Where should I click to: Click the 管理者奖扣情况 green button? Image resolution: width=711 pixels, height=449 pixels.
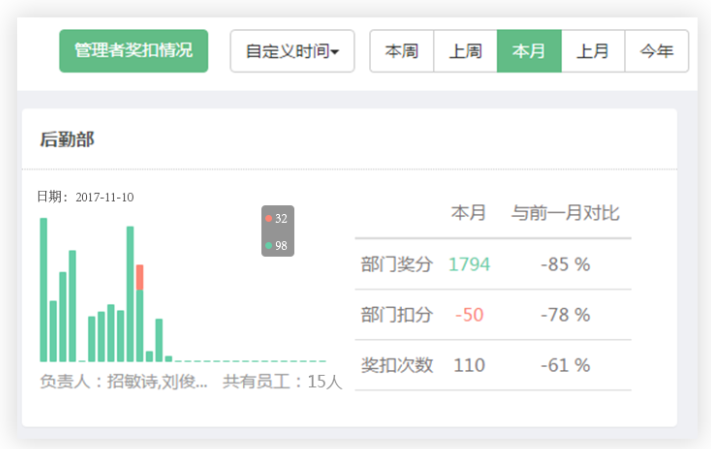point(134,51)
